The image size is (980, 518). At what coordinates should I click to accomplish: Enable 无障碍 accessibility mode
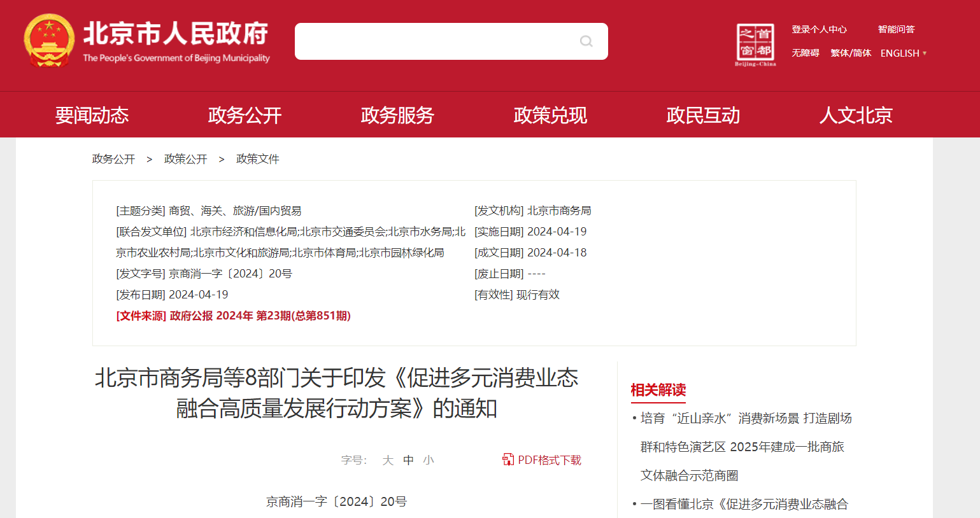(x=805, y=53)
